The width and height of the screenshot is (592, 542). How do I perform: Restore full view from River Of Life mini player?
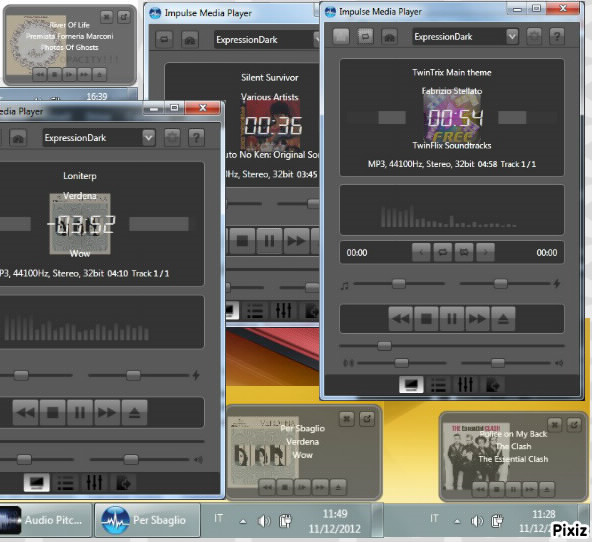click(x=124, y=17)
